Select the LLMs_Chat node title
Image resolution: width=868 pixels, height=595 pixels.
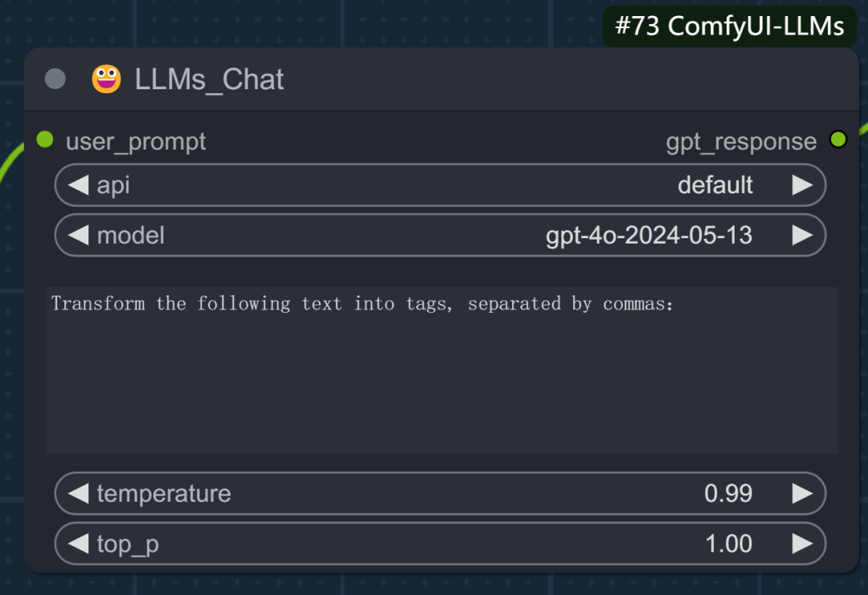coord(209,80)
